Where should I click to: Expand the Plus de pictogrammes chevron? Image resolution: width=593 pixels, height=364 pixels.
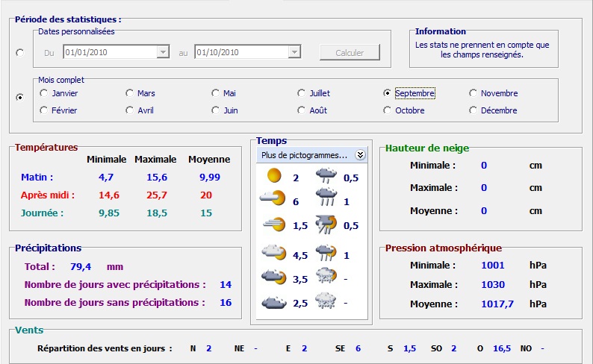[x=360, y=155]
